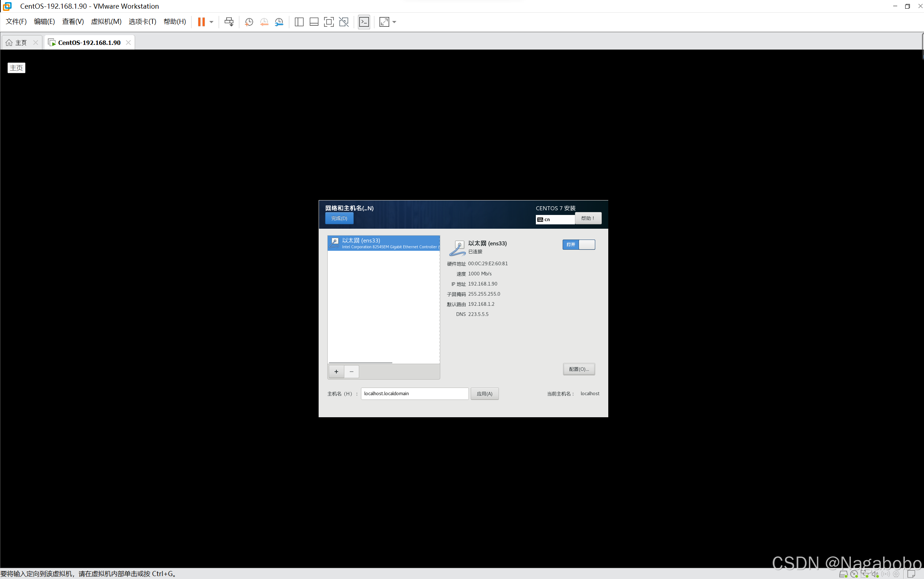Open snapshot manager wrench-clock icon
This screenshot has width=924, height=579.
click(279, 22)
